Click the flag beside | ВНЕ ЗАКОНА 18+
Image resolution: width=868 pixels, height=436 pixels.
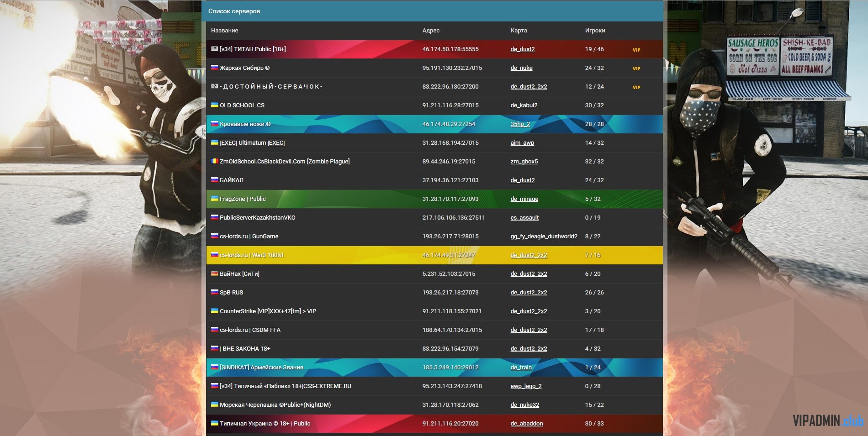click(214, 348)
